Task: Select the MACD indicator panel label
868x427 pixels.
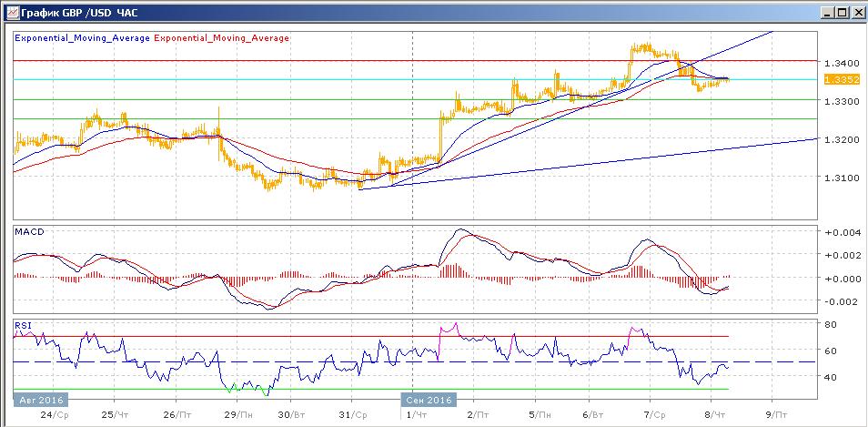Action: (x=28, y=232)
